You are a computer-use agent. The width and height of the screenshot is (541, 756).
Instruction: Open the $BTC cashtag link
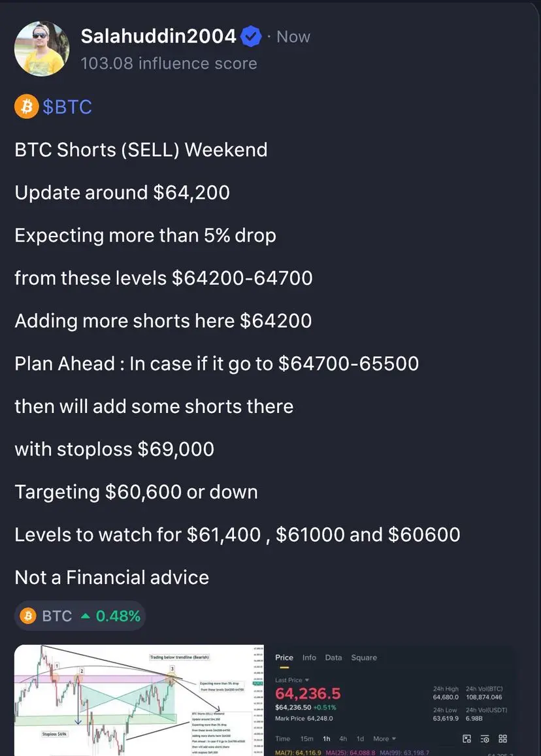tap(67, 107)
